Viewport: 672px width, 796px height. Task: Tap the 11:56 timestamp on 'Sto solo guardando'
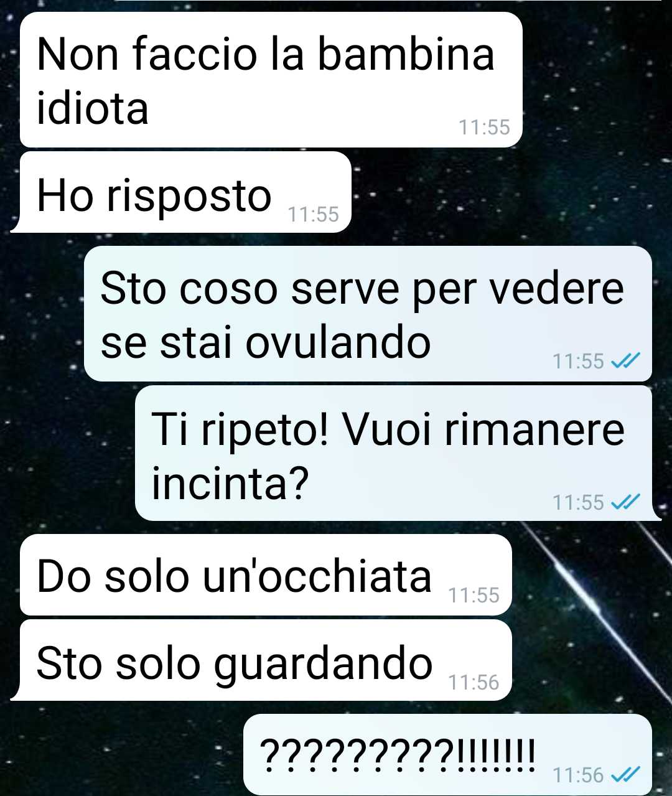coord(474,682)
